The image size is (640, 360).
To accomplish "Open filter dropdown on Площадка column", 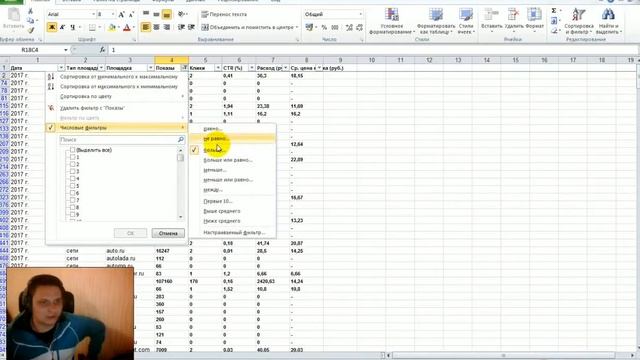I will point(151,68).
